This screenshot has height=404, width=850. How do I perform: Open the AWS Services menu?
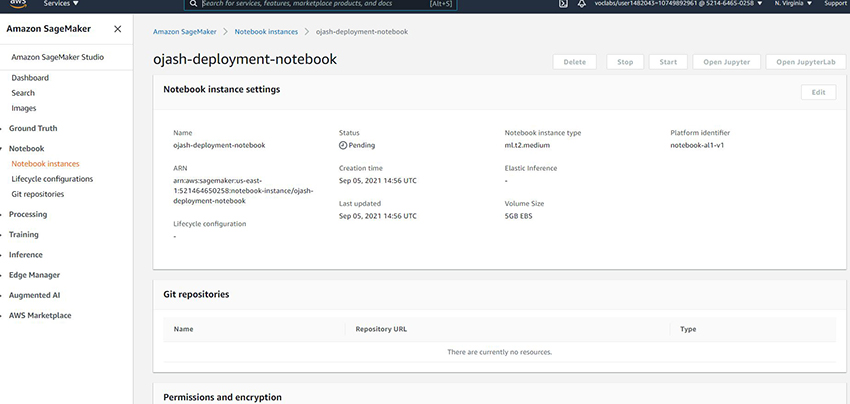click(61, 3)
